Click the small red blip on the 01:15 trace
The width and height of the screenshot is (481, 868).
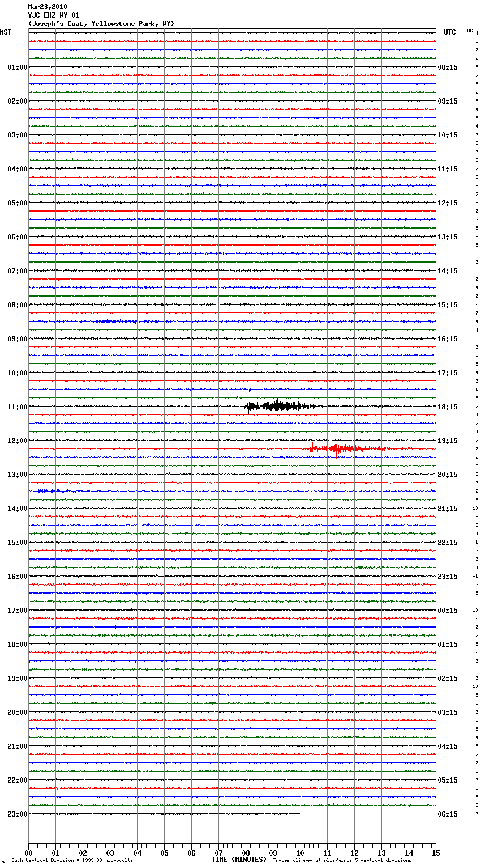click(x=317, y=75)
